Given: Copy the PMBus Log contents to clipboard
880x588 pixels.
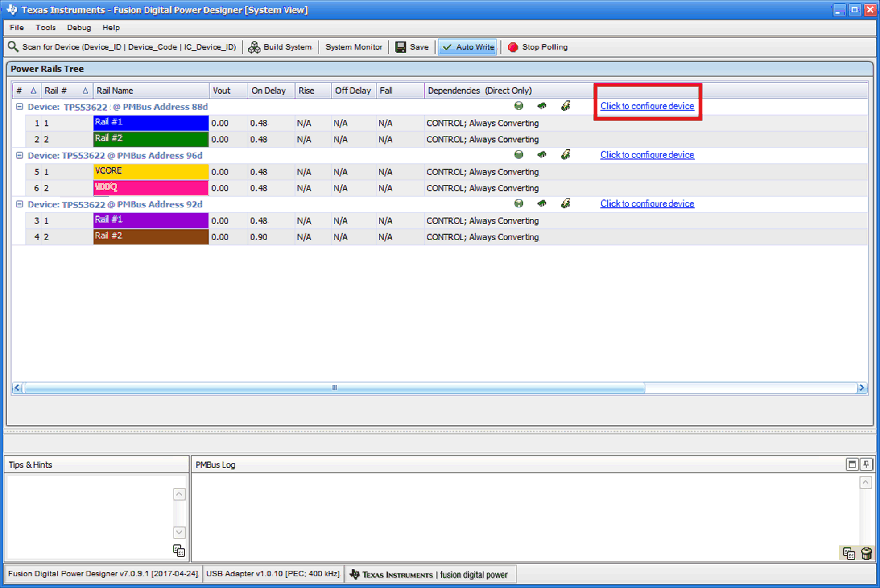Looking at the screenshot, I should pos(849,554).
